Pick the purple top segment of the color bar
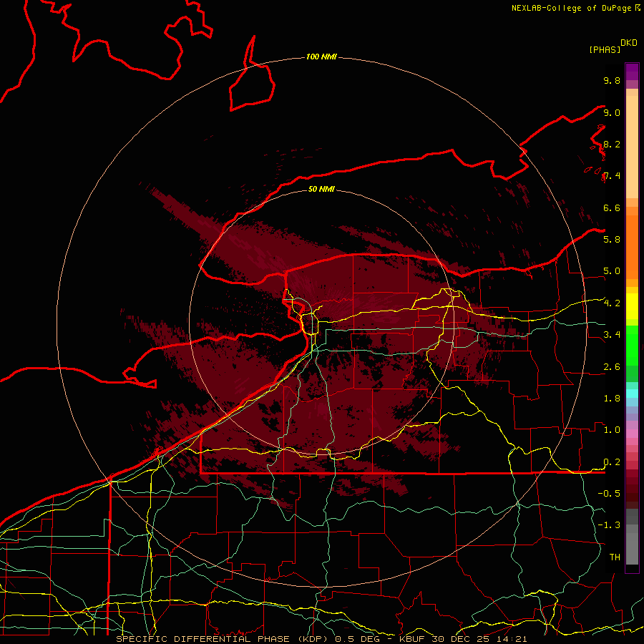The height and width of the screenshot is (644, 644). pyautogui.click(x=632, y=72)
